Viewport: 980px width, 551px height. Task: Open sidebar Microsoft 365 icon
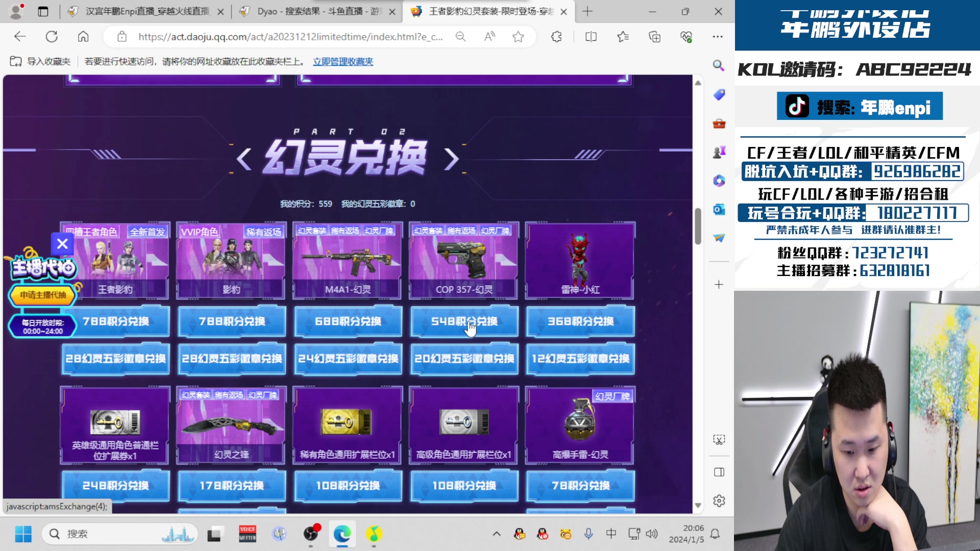[x=719, y=181]
